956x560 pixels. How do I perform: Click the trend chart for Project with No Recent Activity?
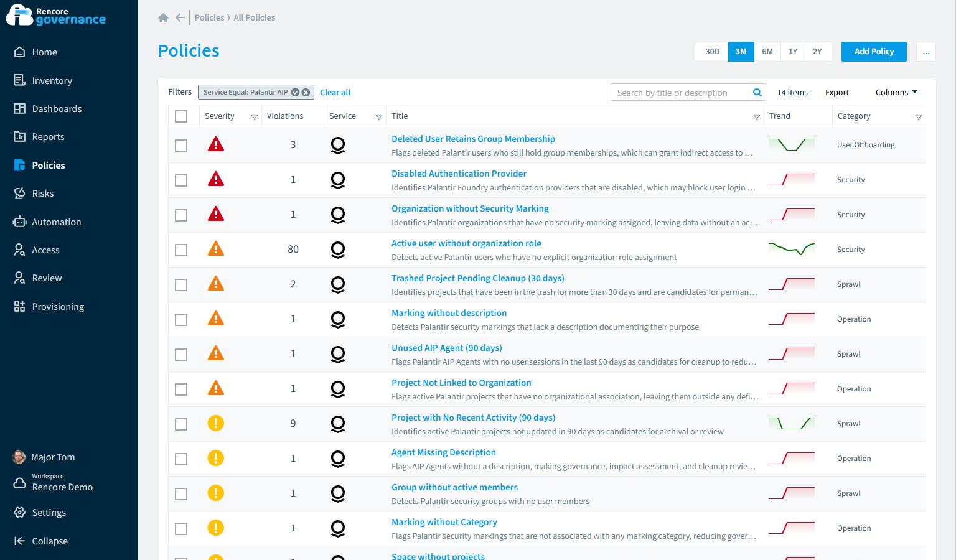[x=792, y=423]
